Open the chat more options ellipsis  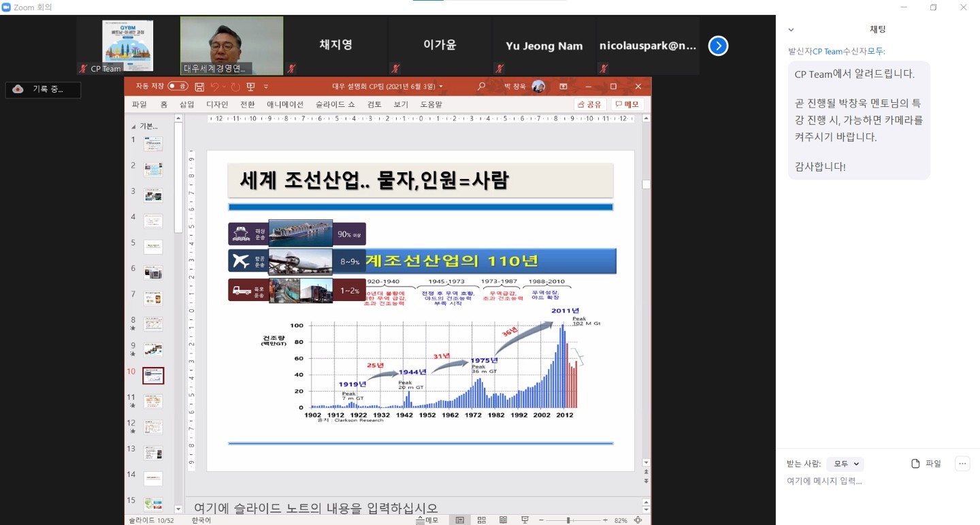click(x=962, y=464)
